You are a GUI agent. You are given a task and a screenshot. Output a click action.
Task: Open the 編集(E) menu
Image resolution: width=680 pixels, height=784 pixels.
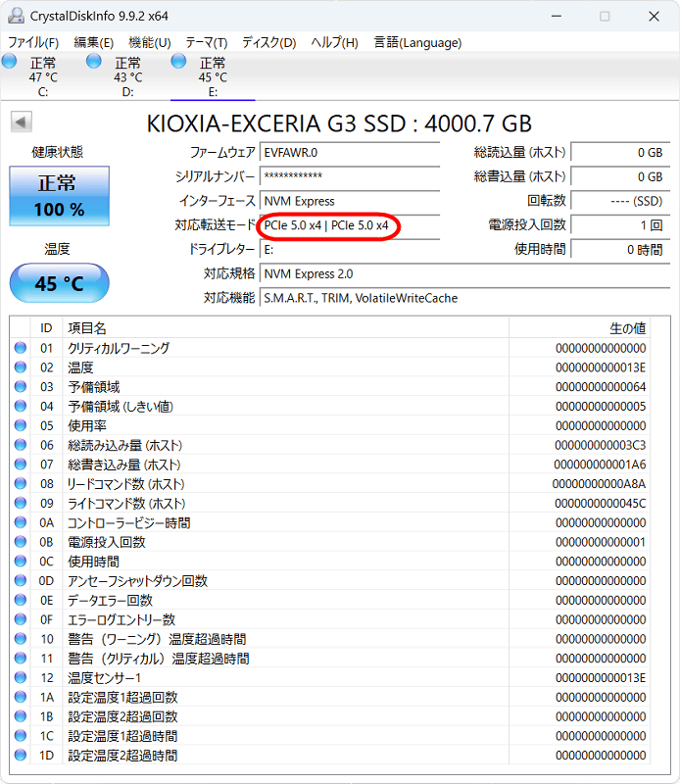[x=94, y=42]
